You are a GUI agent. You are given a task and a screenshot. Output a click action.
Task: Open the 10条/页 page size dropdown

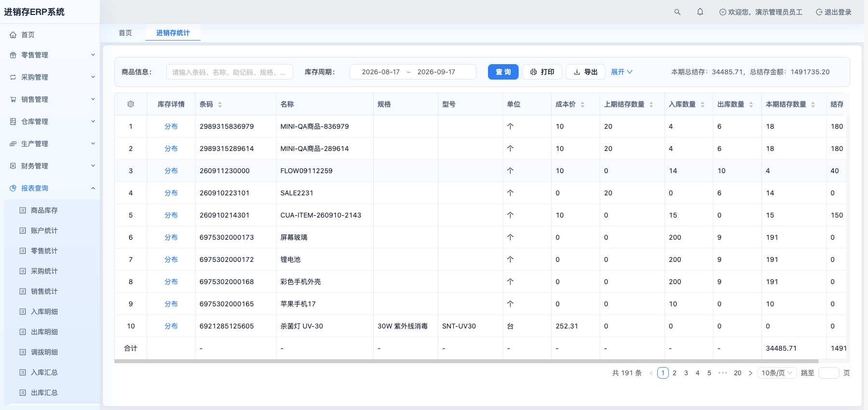coord(777,373)
